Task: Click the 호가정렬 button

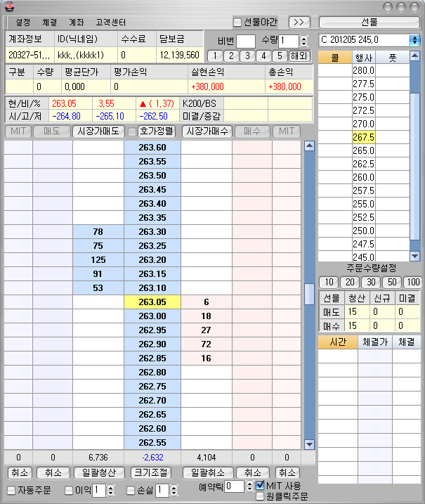Action: click(x=157, y=131)
